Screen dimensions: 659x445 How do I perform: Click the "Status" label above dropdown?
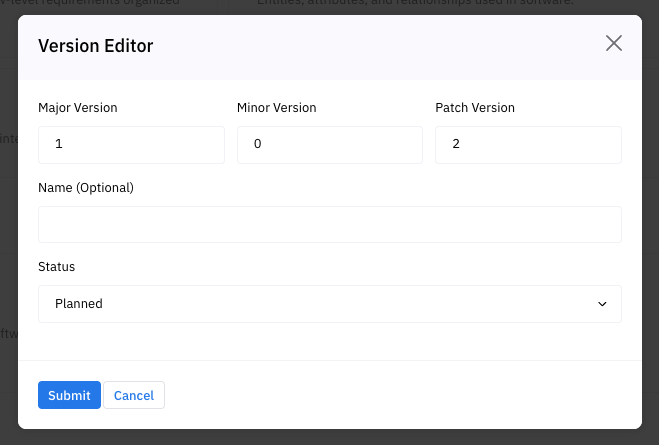57,267
